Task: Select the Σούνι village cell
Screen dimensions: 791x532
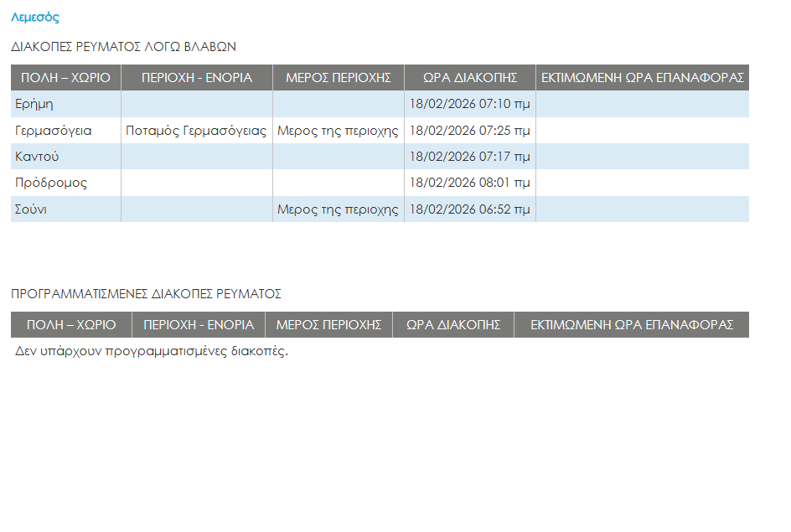Action: click(31, 209)
